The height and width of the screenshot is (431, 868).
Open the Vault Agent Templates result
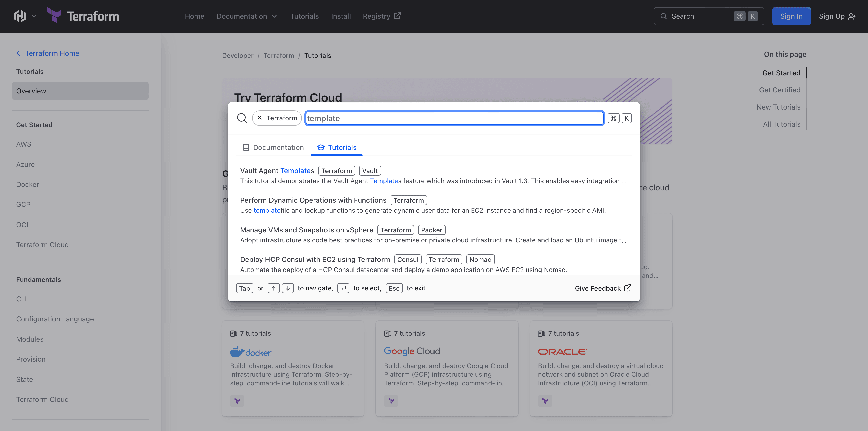[x=277, y=171]
